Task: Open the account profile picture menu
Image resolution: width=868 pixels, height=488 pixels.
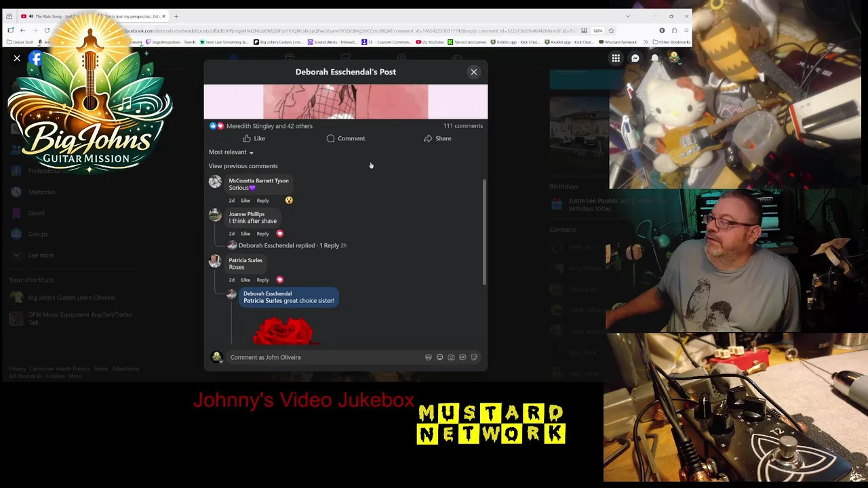Action: point(674,58)
